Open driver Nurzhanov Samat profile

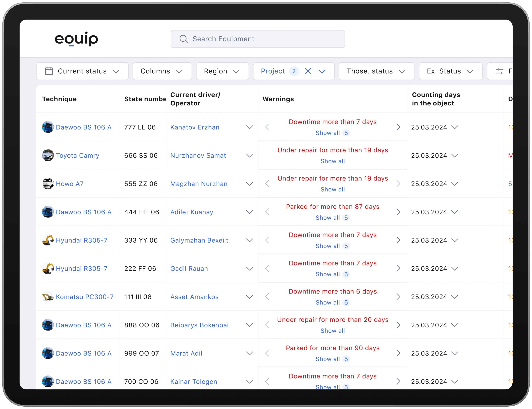[198, 155]
